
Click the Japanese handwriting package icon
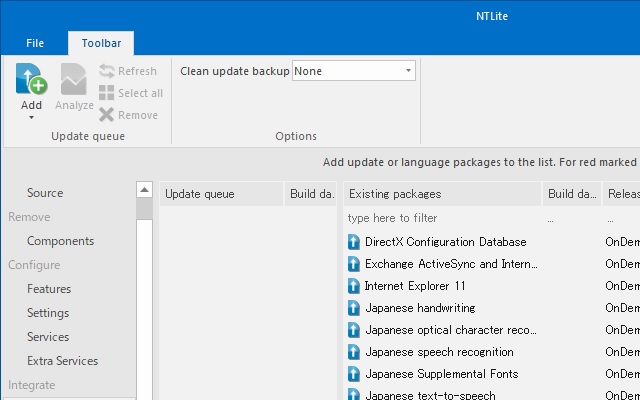click(x=353, y=308)
